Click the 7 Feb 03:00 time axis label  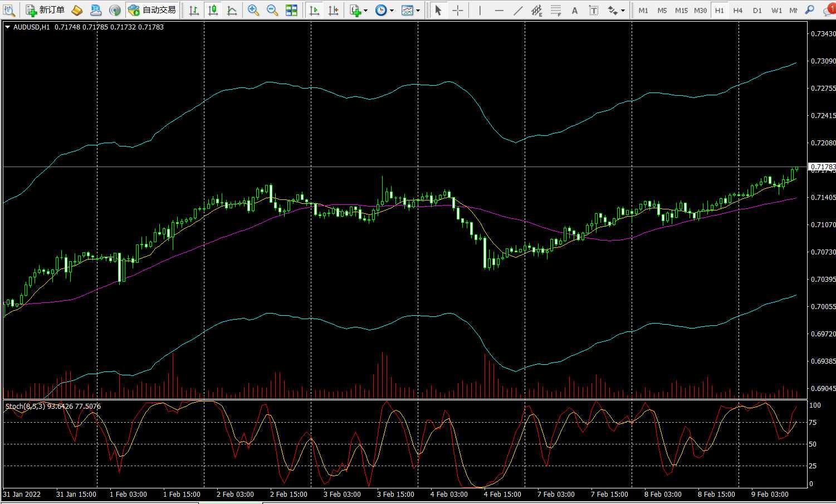pos(556,494)
